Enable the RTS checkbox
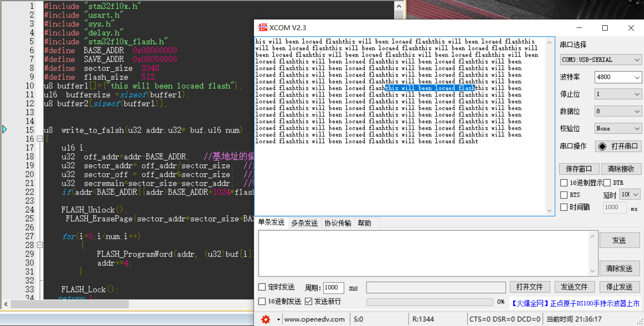644x326 pixels. coord(563,194)
